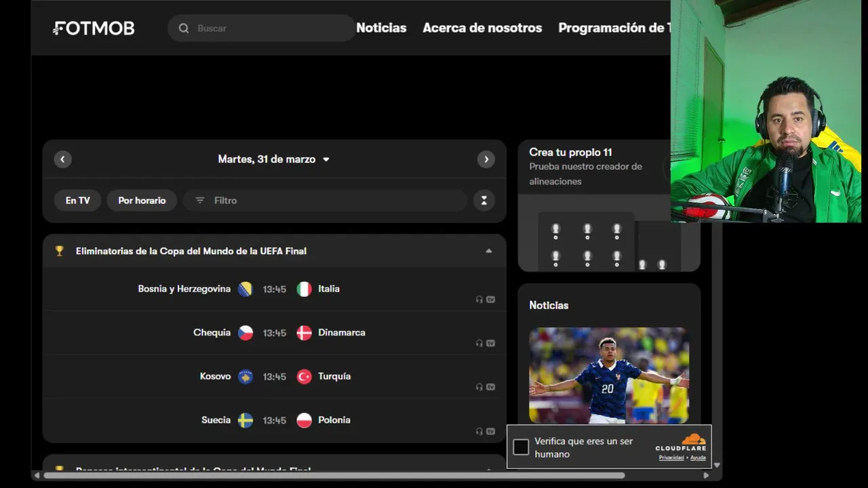Click the vertical scrollbar down arrow

click(x=717, y=465)
